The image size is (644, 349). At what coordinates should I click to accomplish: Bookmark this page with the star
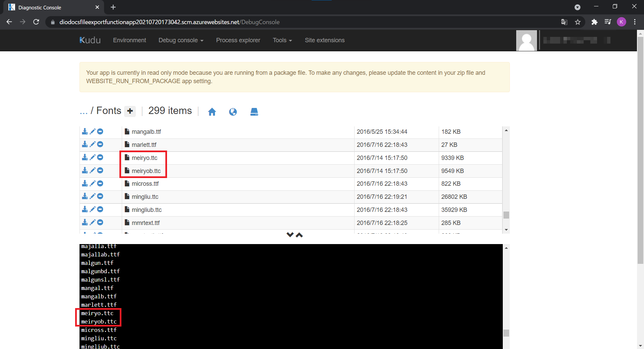(x=578, y=22)
